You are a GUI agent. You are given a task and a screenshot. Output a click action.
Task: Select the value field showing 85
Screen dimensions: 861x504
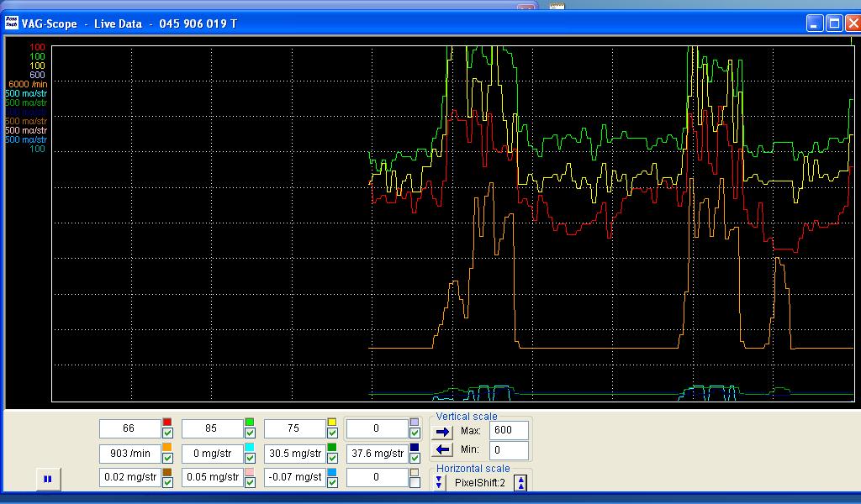[212, 428]
